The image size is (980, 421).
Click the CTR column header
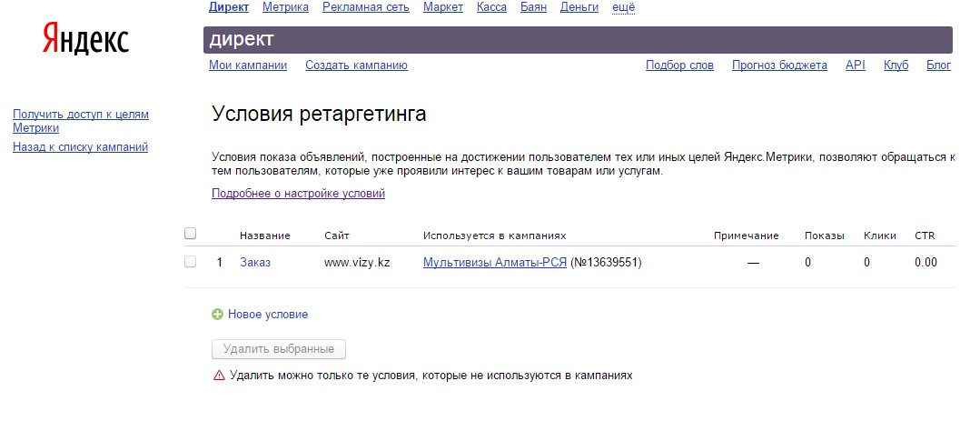[925, 236]
